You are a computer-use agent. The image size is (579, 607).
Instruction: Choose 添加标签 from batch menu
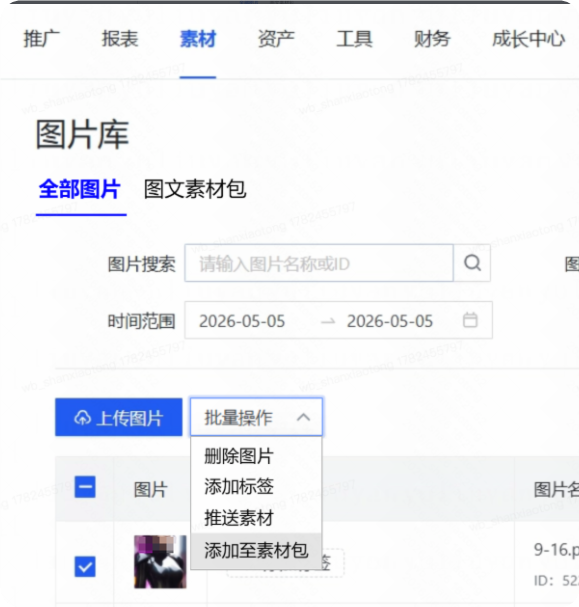256,487
